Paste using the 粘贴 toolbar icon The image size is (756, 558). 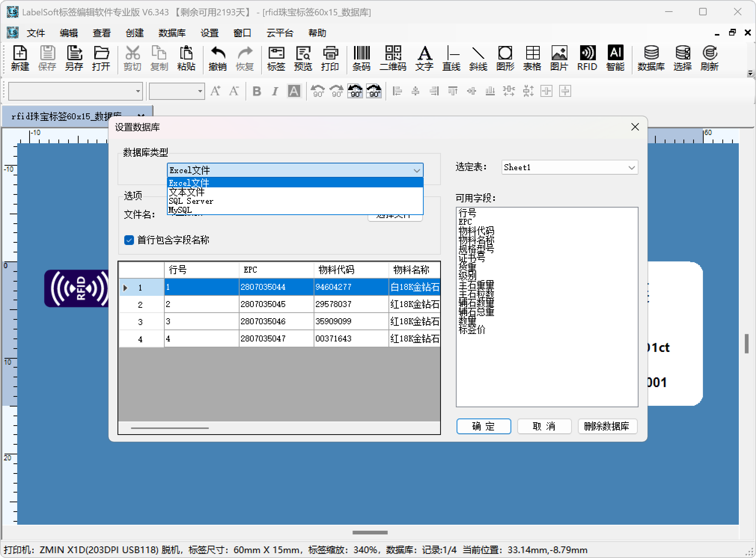coord(186,58)
